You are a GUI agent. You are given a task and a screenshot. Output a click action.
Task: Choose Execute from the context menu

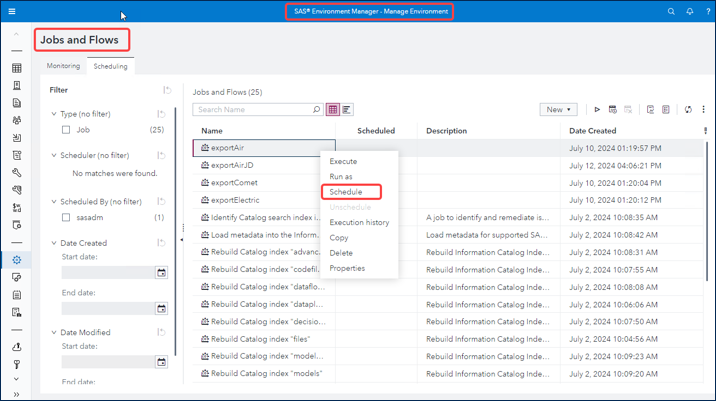pyautogui.click(x=343, y=161)
